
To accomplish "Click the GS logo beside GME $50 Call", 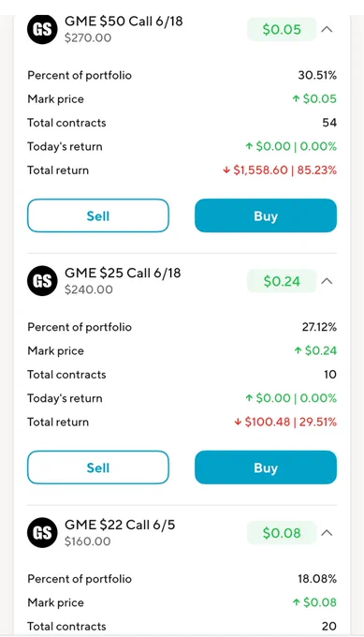I will coord(42,29).
